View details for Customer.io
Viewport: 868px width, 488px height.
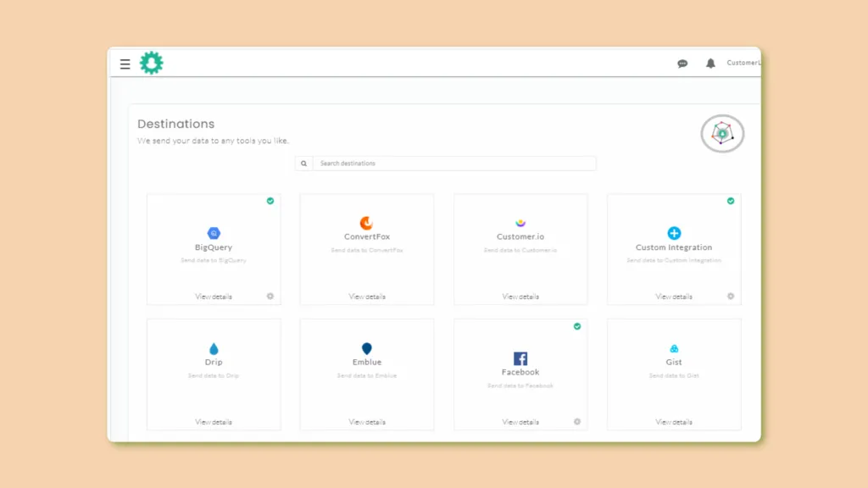(520, 297)
